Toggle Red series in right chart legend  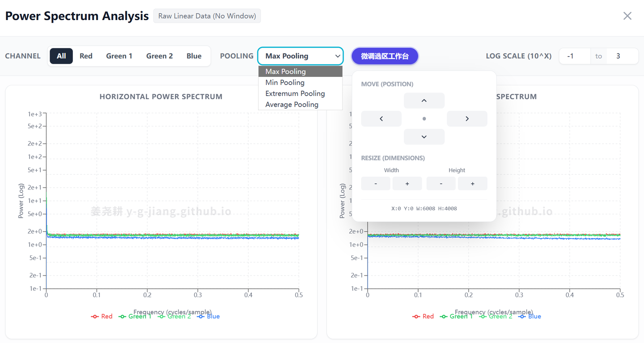pos(423,316)
